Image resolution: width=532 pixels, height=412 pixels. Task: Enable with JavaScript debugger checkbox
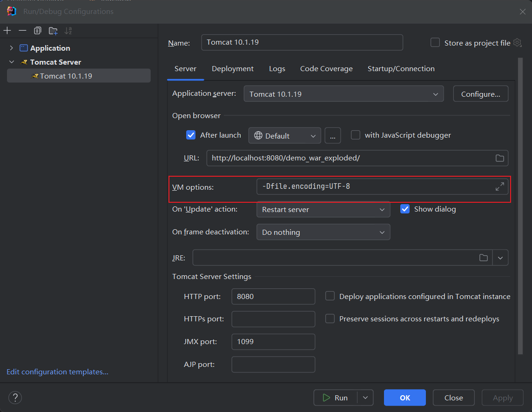[356, 135]
